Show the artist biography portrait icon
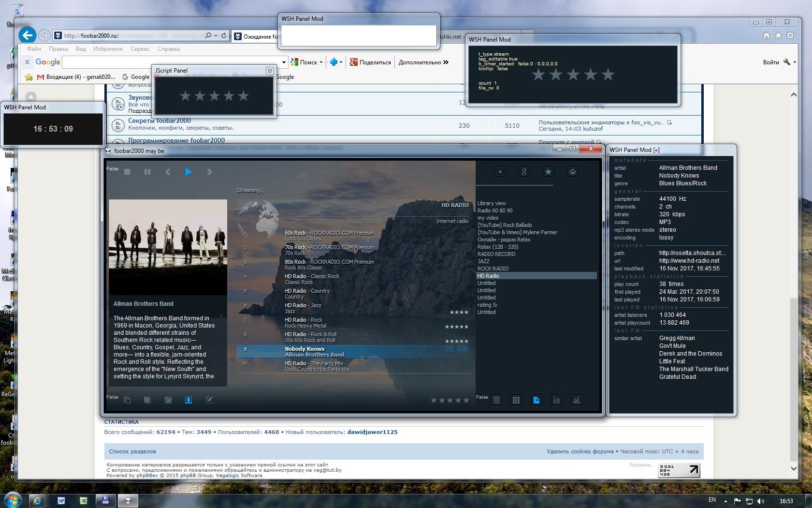Image resolution: width=812 pixels, height=508 pixels. [x=188, y=400]
